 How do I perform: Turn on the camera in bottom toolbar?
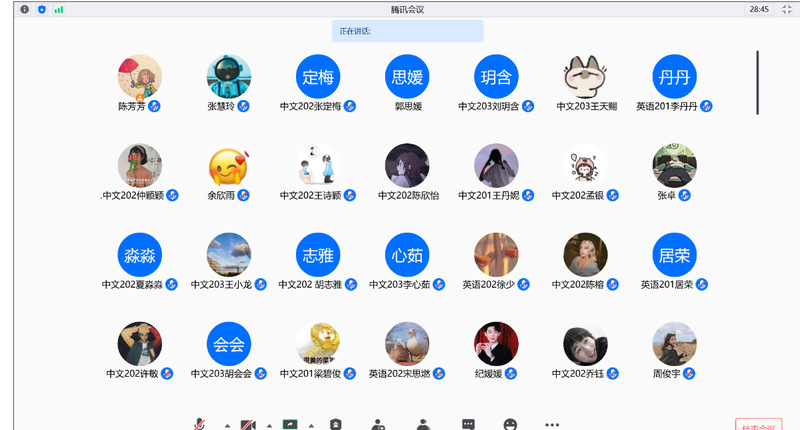(247, 424)
